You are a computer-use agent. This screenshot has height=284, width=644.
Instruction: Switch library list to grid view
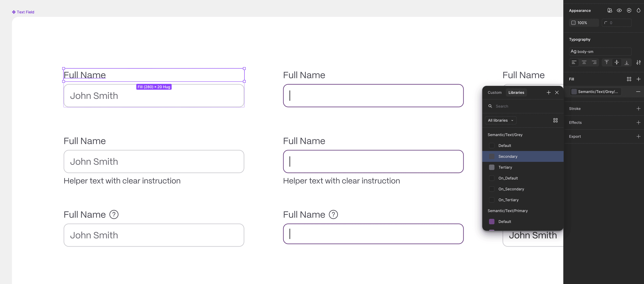coord(555,120)
